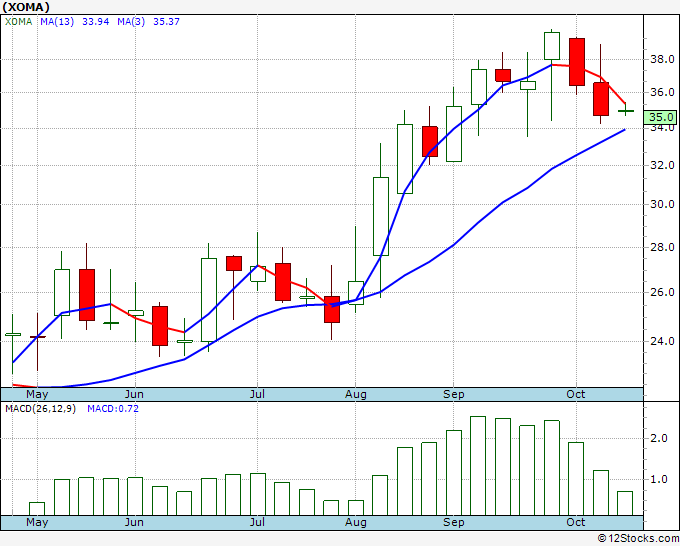This screenshot has height=546, width=680.
Task: Click the 32.0 price axis label
Action: pyautogui.click(x=662, y=165)
